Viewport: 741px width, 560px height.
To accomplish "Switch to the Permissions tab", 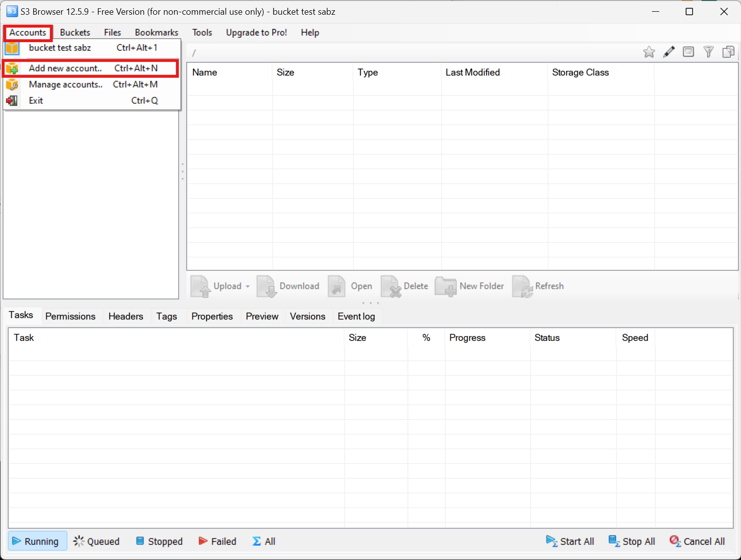I will point(70,316).
